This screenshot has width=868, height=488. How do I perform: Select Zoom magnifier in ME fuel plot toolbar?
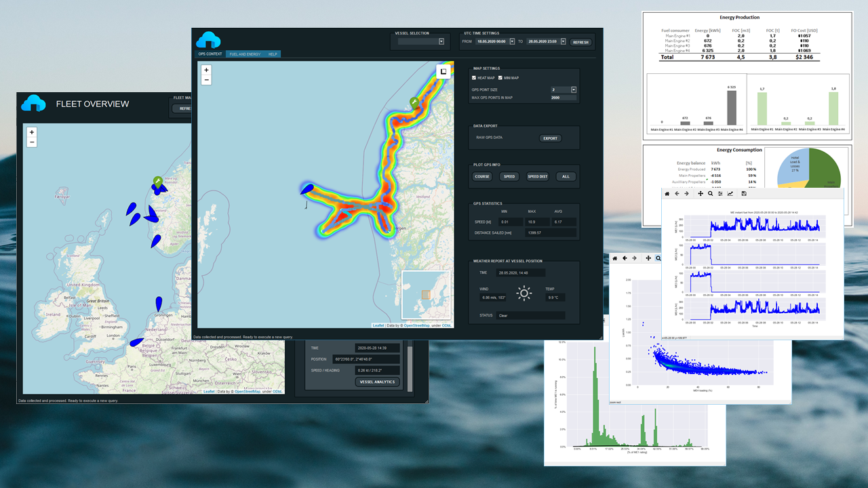710,194
